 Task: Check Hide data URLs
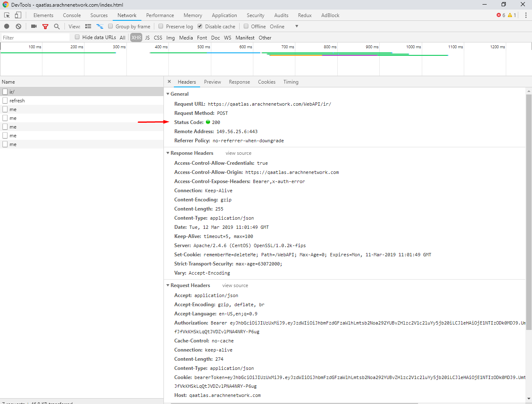[x=77, y=37]
